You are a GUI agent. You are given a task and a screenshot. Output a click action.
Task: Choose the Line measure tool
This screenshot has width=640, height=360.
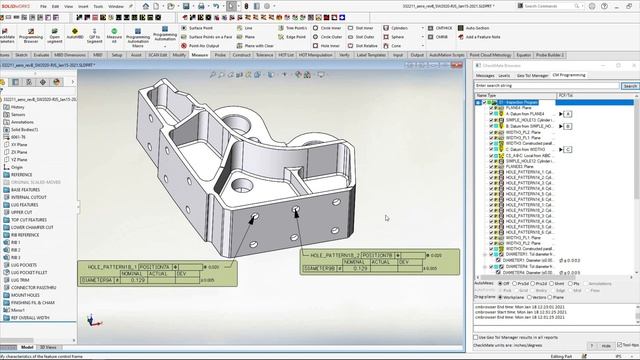point(244,28)
